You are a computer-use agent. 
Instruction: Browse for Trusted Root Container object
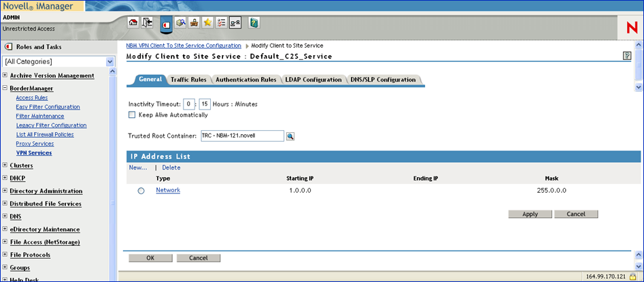tap(290, 136)
